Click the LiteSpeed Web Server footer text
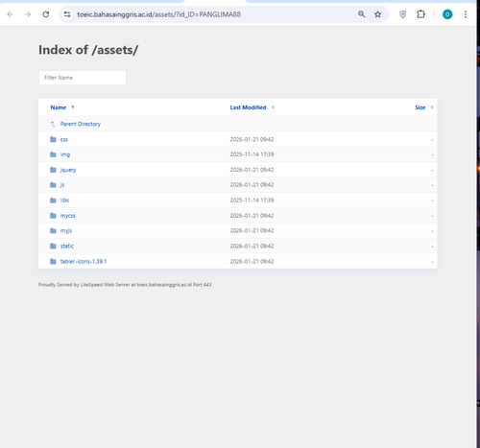This screenshot has height=448, width=480. 125,285
